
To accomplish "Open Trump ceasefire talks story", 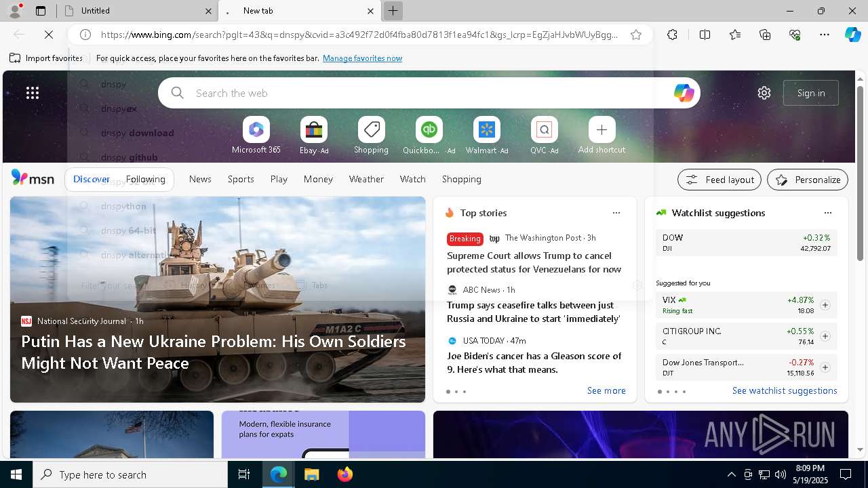I will tap(534, 312).
